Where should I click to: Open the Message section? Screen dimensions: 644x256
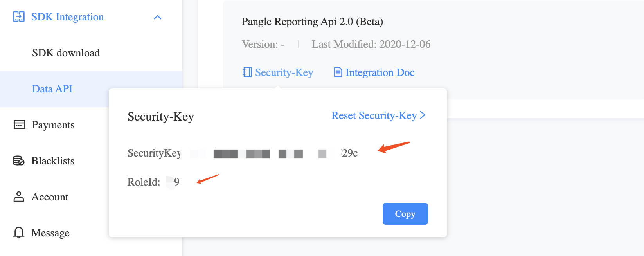pyautogui.click(x=50, y=233)
